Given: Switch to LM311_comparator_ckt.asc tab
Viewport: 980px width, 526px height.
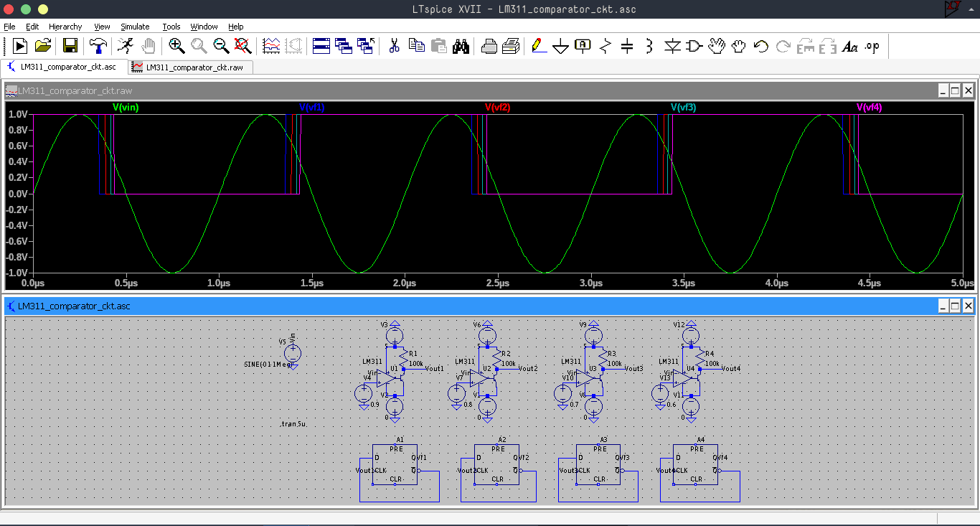Looking at the screenshot, I should tap(64, 67).
